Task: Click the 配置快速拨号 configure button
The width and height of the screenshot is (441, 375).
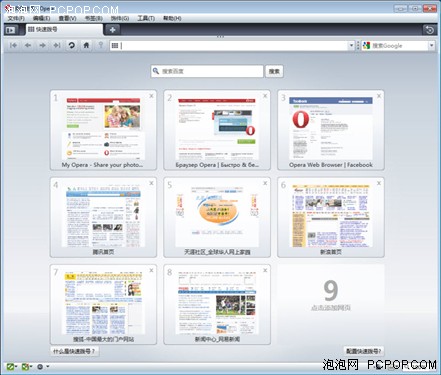Action: [363, 351]
